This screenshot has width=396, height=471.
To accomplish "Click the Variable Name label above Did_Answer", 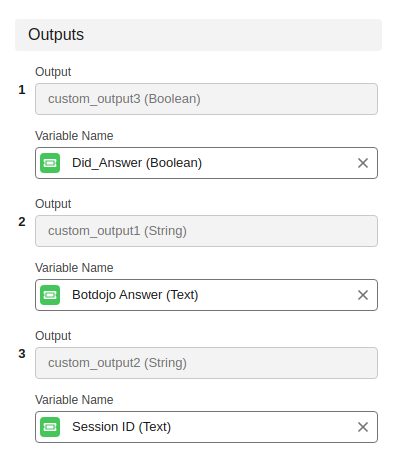I will pyautogui.click(x=74, y=136).
